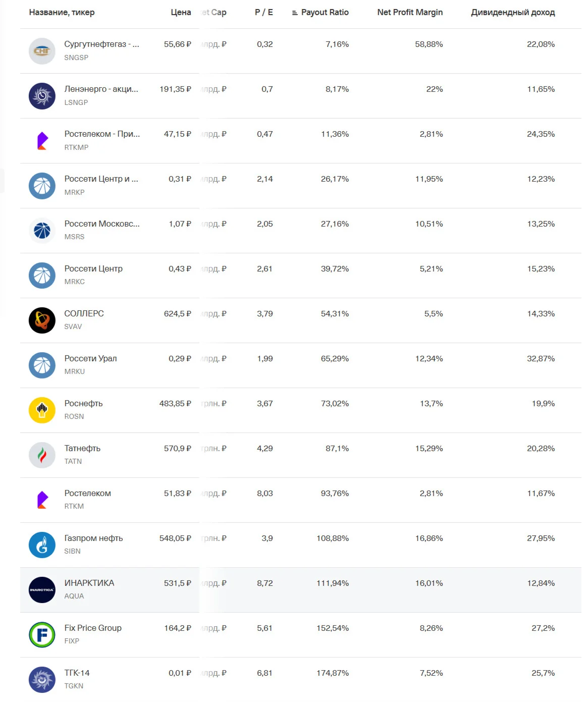Image resolution: width=588 pixels, height=702 pixels.
Task: Sort by Дивидендный доход column
Action: point(513,12)
